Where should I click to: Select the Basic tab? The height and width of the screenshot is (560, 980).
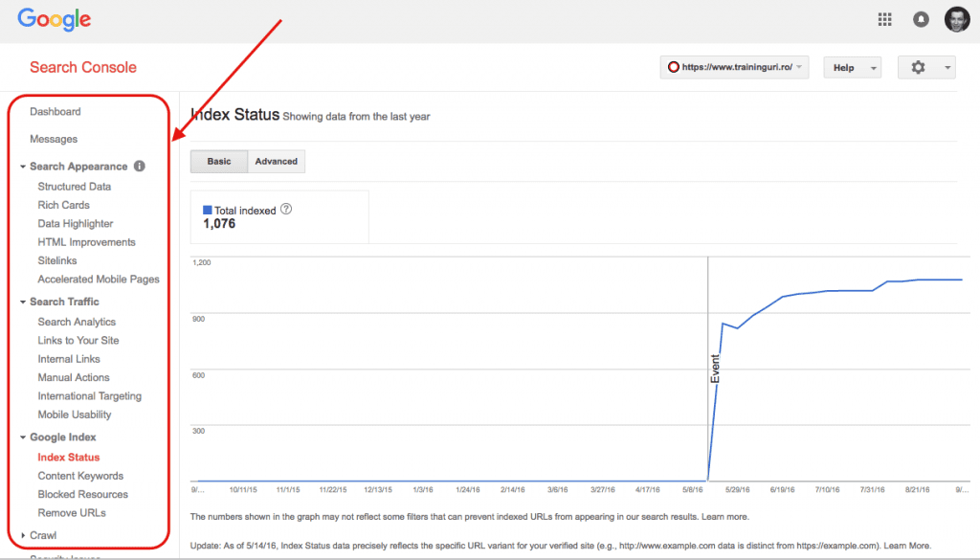click(x=218, y=161)
